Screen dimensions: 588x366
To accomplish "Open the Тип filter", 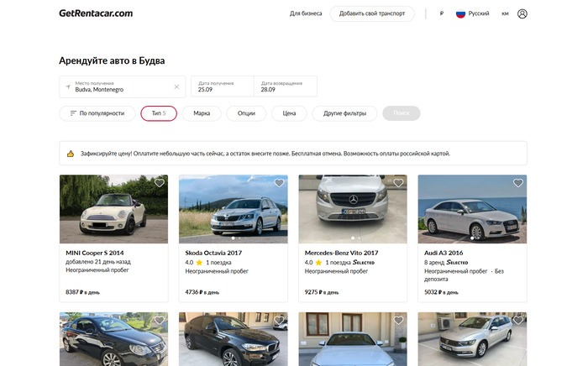I will click(159, 112).
